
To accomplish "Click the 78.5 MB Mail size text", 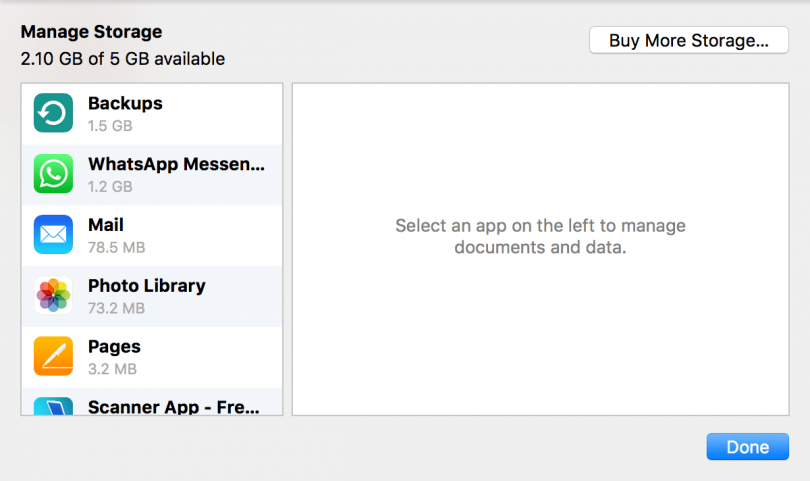I will point(116,247).
